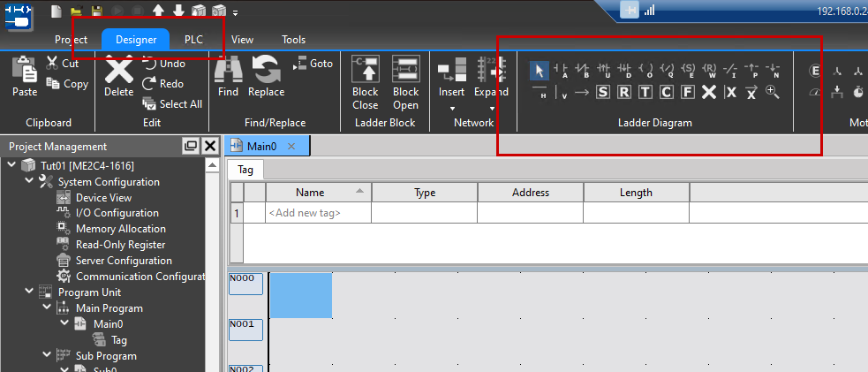The image size is (868, 372).
Task: Click the Timer (T) block icon
Action: coord(645,92)
